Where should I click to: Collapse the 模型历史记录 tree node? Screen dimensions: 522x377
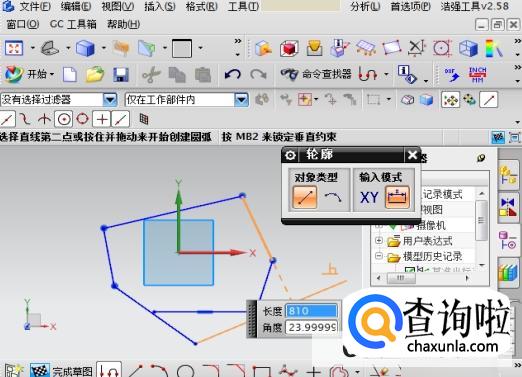click(x=379, y=256)
